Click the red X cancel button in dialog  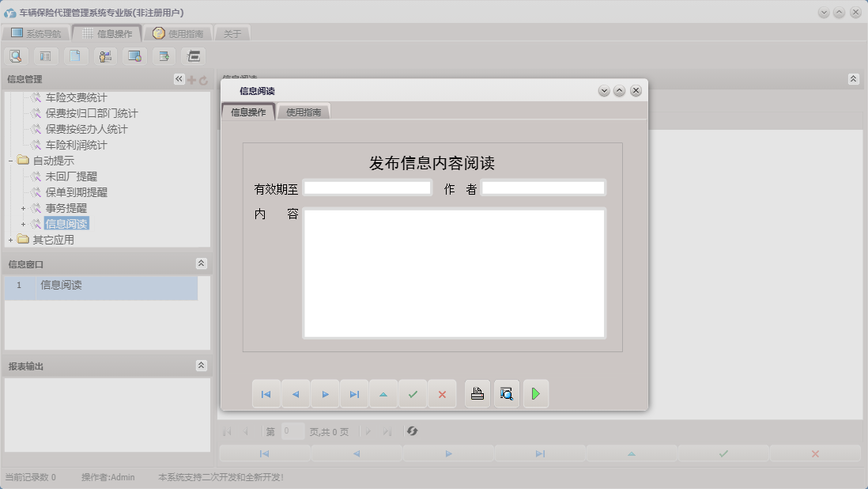[442, 394]
